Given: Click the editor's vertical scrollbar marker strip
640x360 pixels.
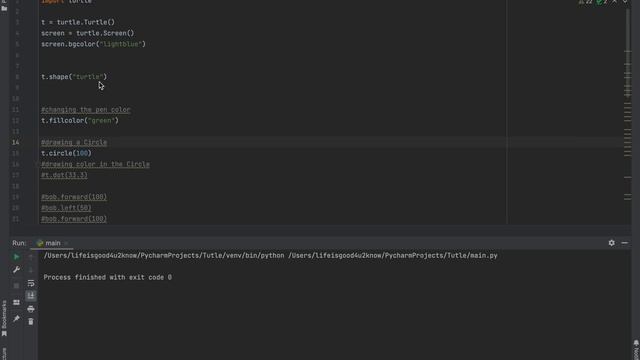Looking at the screenshot, I should (628, 114).
